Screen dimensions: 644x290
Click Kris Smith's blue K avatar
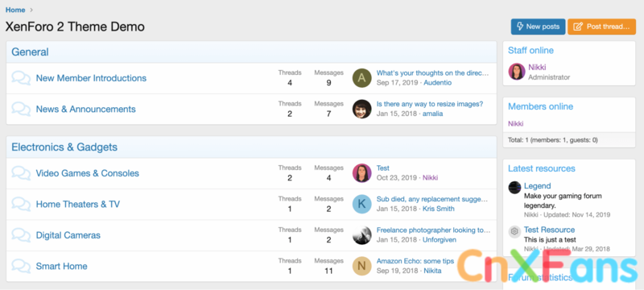click(361, 204)
